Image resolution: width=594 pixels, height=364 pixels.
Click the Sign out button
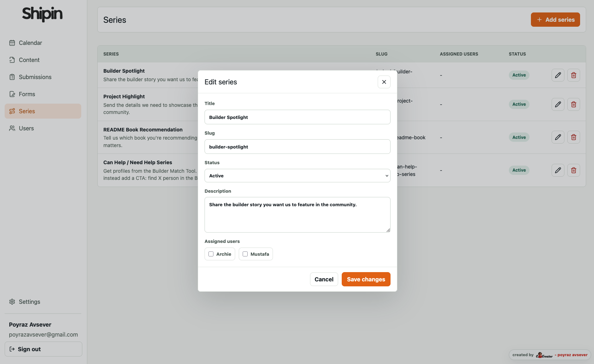pyautogui.click(x=43, y=349)
